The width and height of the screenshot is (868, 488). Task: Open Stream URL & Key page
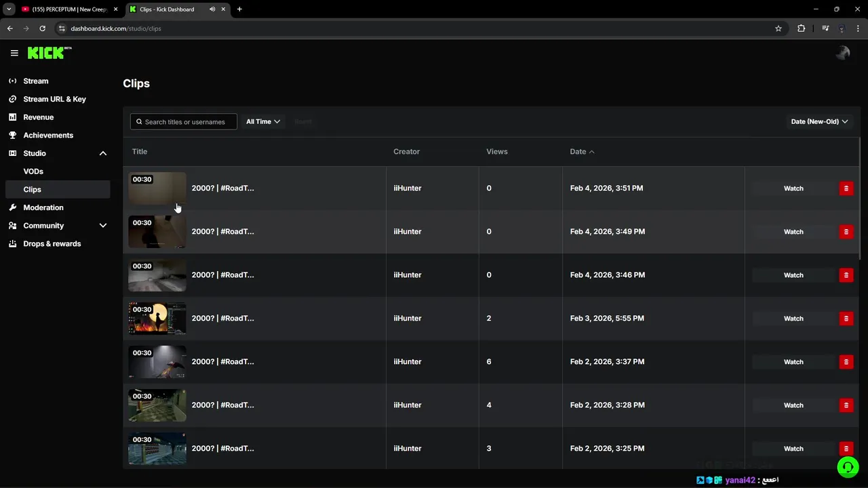pyautogui.click(x=54, y=99)
